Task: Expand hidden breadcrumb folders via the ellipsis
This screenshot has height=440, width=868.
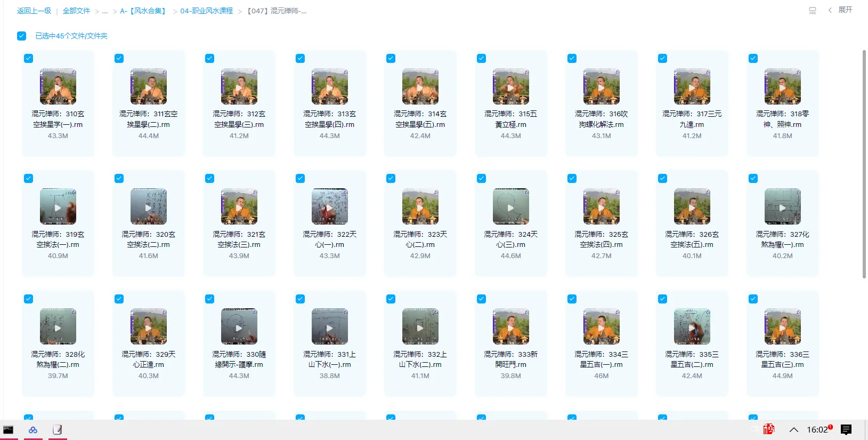Action: (105, 11)
